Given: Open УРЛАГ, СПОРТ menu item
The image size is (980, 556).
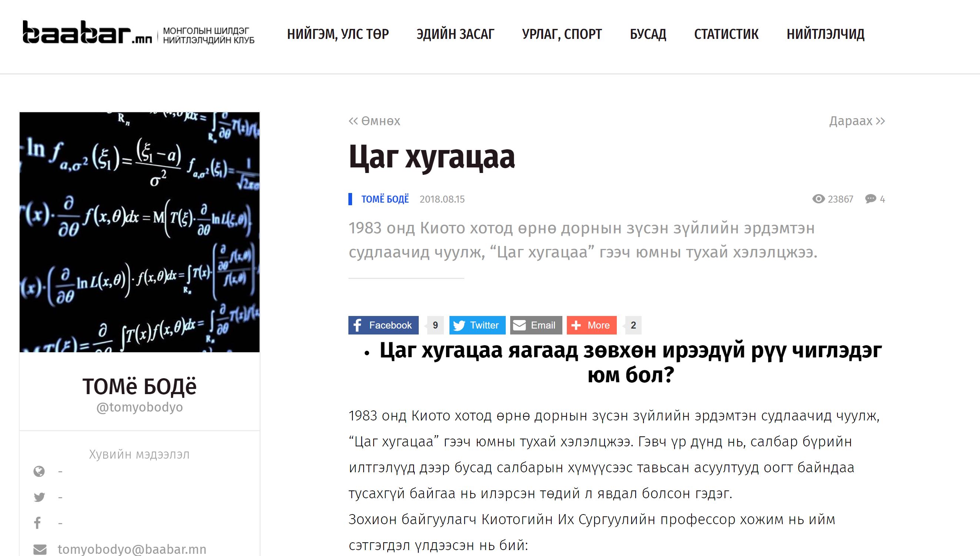Looking at the screenshot, I should [562, 34].
